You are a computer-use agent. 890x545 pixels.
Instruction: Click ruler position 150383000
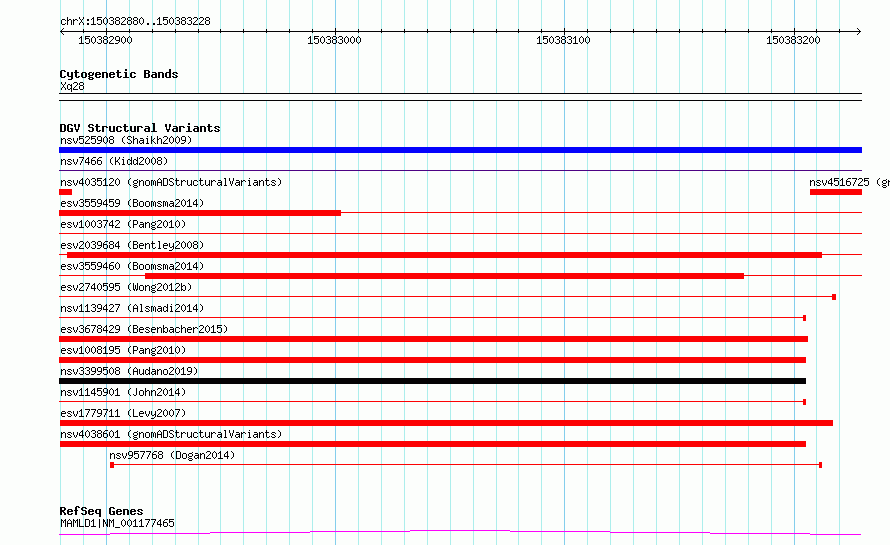point(334,40)
